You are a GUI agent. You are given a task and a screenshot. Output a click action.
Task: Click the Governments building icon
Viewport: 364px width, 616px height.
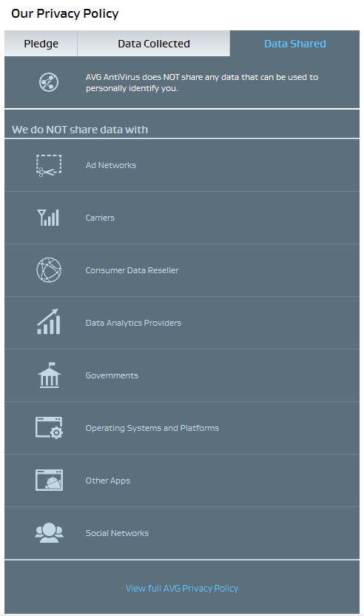49,375
